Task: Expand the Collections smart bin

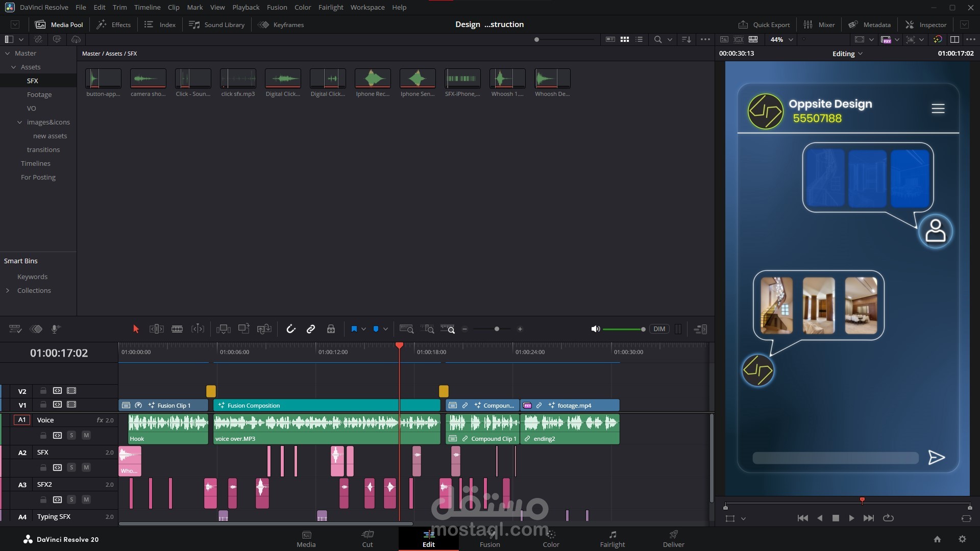Action: [x=8, y=290]
